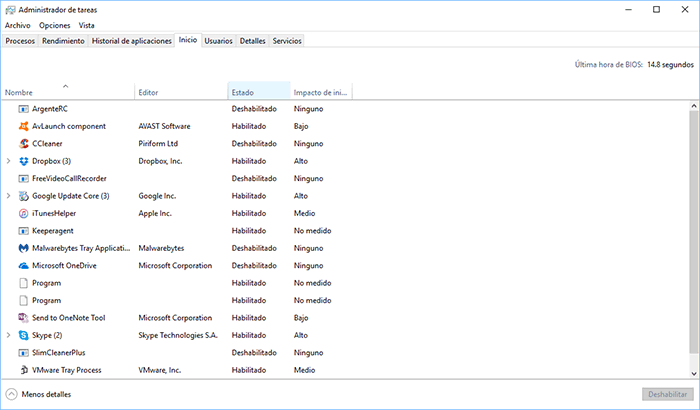Sort by Impacto de inicio column header

[x=321, y=90]
